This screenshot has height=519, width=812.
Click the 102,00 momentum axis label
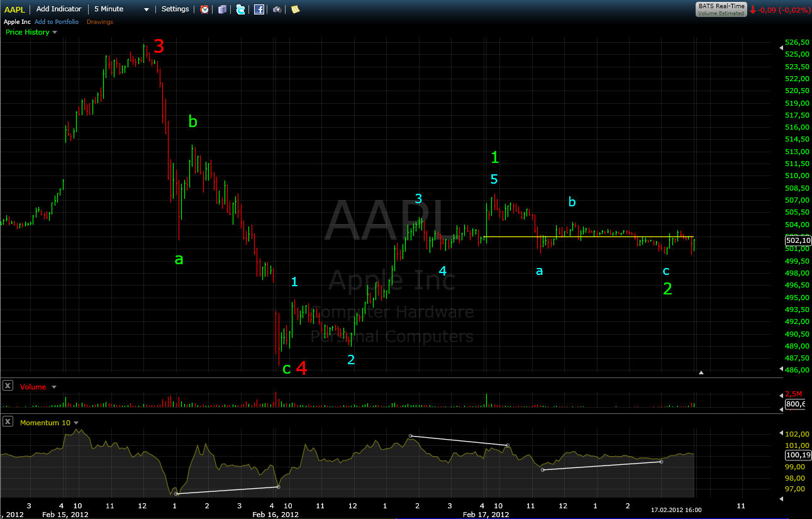(797, 434)
